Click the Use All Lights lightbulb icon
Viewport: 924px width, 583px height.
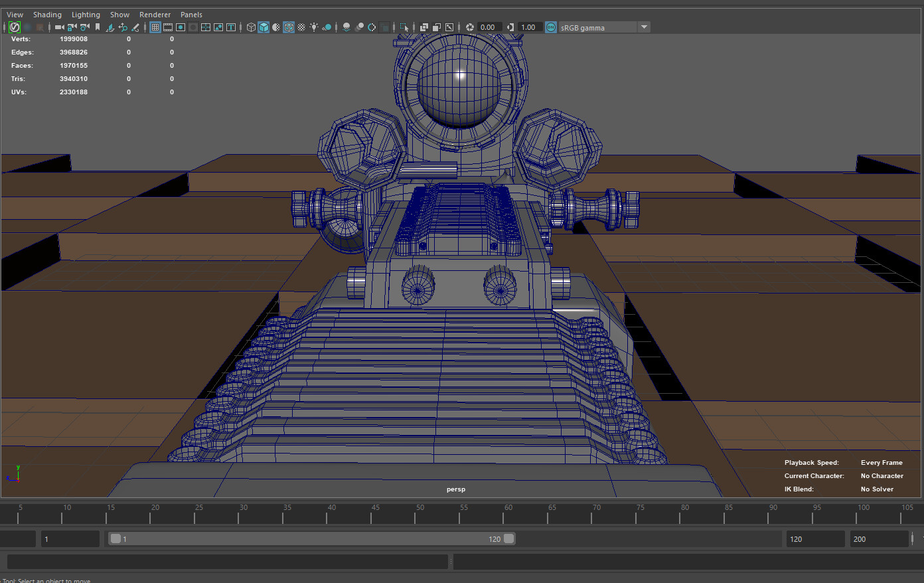pos(314,27)
